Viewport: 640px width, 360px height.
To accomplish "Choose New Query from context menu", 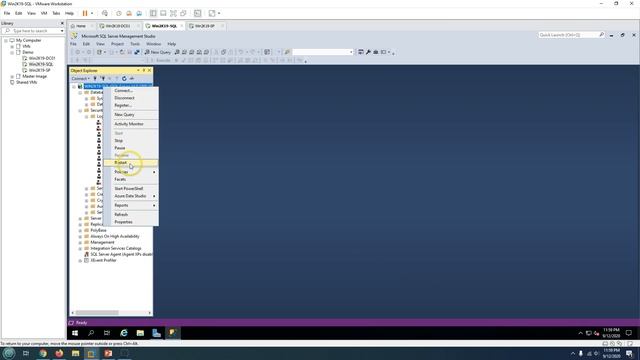I will pos(131,115).
